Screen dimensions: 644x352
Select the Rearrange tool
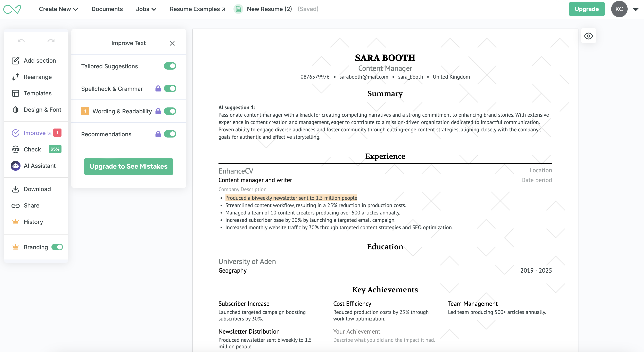pos(38,77)
